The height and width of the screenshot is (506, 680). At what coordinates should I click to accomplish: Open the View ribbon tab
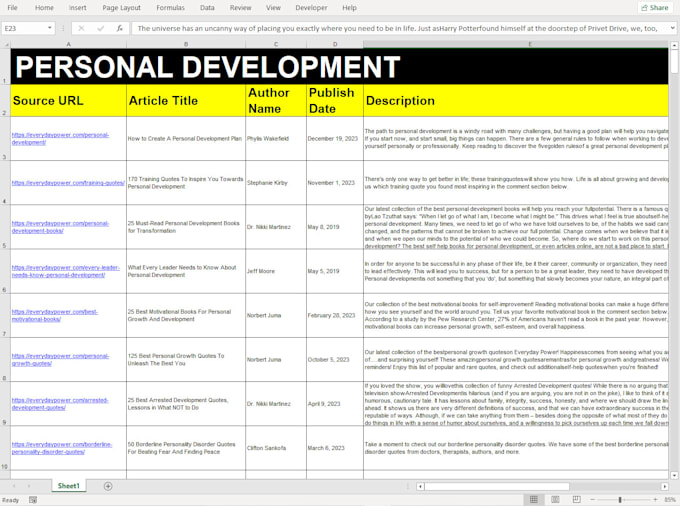coord(273,7)
